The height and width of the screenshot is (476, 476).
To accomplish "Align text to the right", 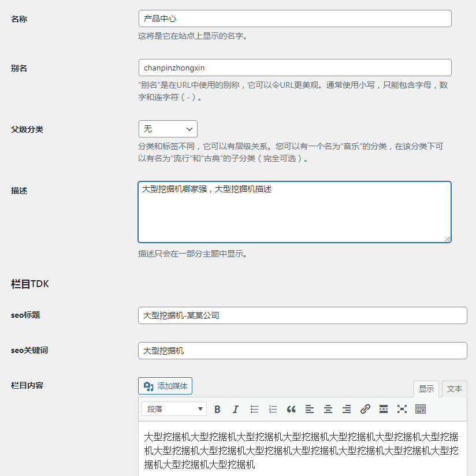I will (x=347, y=409).
